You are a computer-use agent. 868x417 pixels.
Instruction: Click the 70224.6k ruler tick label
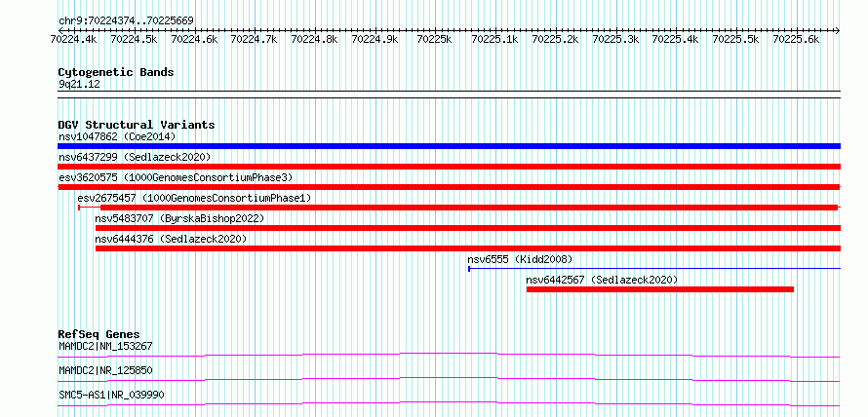pos(194,39)
